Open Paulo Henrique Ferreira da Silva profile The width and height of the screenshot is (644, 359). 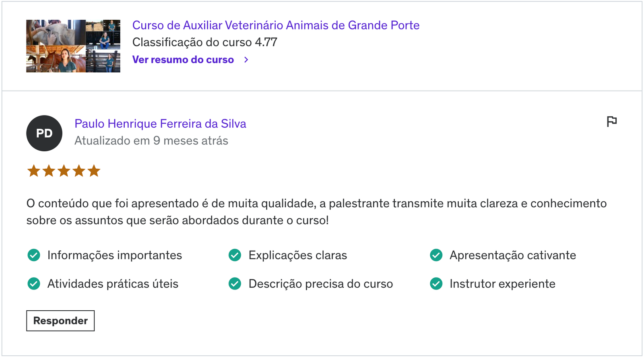pyautogui.click(x=160, y=124)
